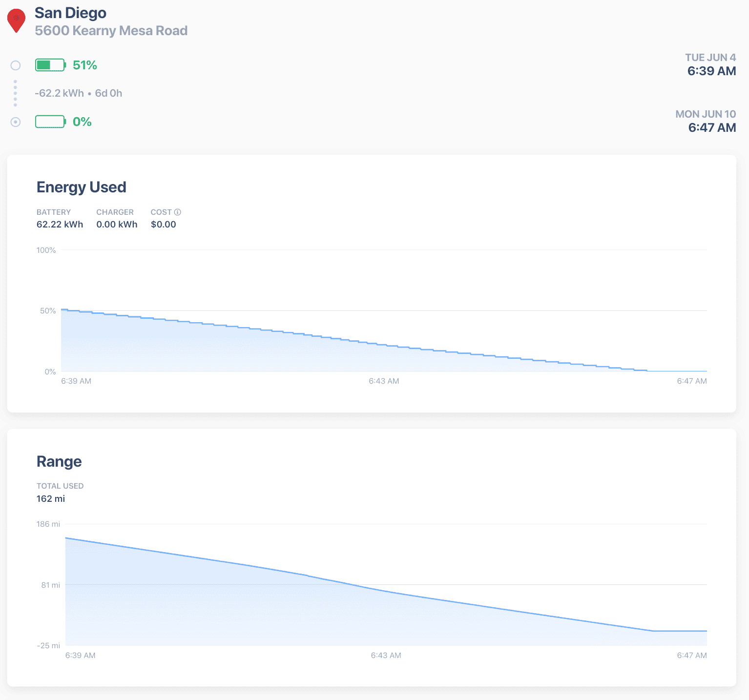
Task: Open the San Diego location title
Action: click(x=70, y=13)
